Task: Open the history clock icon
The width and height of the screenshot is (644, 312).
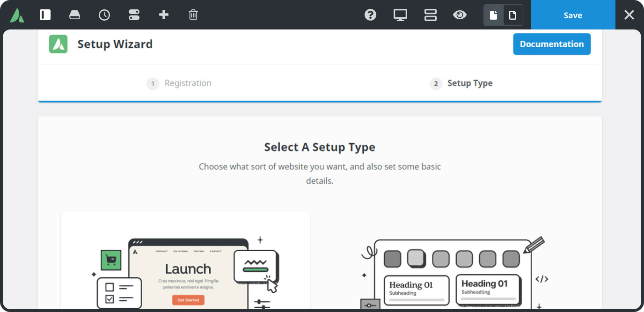Action: (104, 15)
